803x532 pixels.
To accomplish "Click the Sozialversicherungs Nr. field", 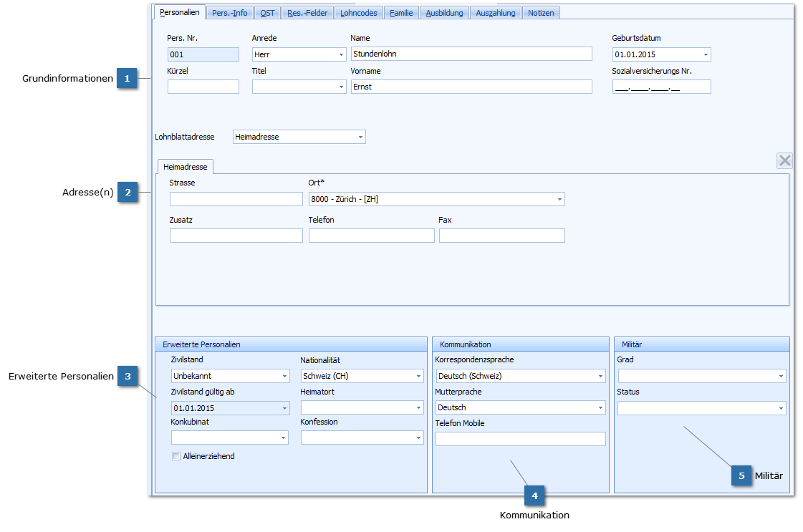I will click(x=661, y=87).
